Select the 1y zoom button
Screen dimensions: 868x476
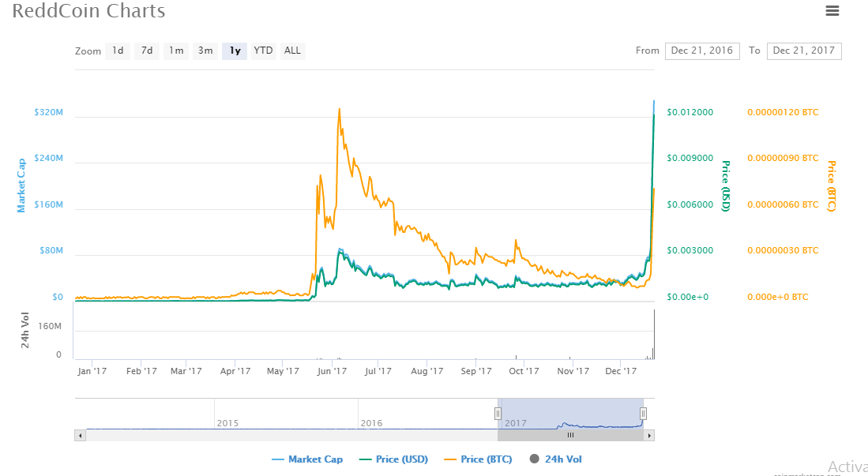click(235, 51)
